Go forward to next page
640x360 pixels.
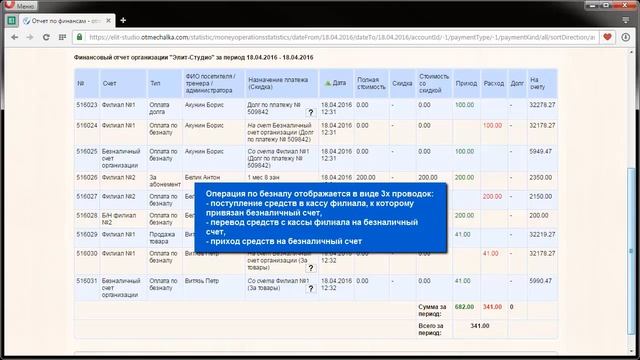point(30,37)
